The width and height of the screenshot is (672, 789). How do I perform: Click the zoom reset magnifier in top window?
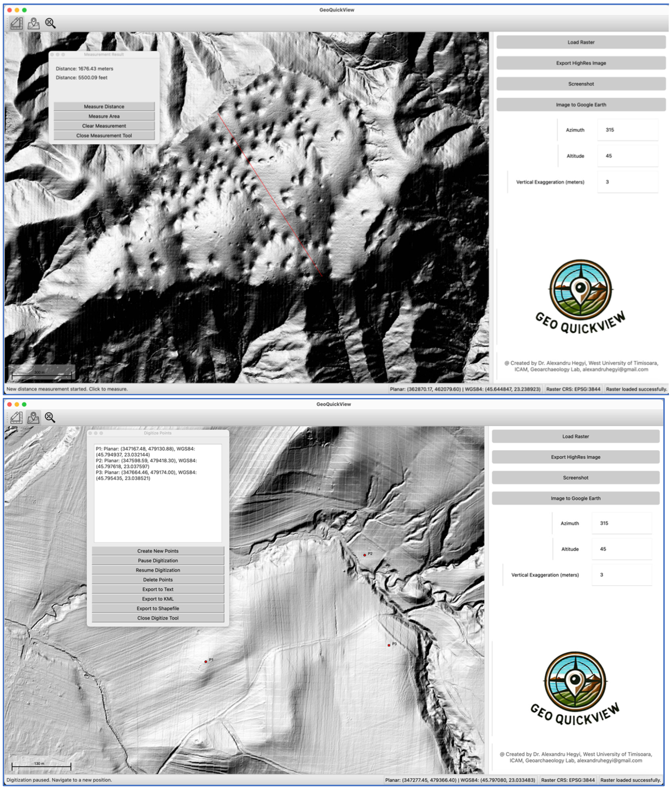(50, 23)
